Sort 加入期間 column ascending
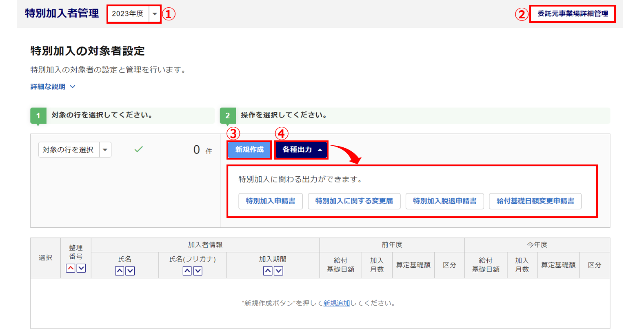 click(268, 271)
